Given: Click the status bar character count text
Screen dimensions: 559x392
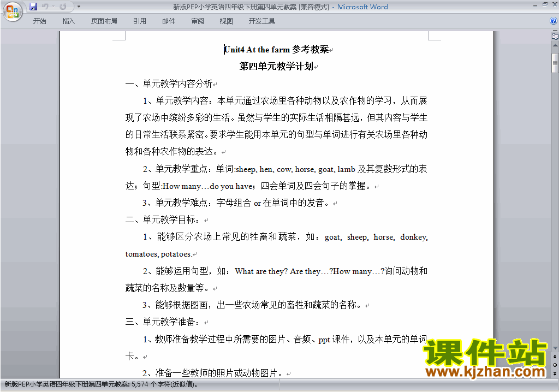Looking at the screenshot, I should (x=101, y=384).
